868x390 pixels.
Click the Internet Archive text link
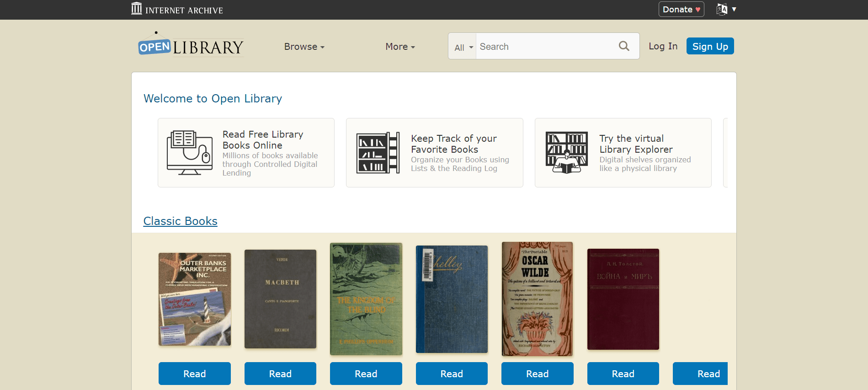184,10
